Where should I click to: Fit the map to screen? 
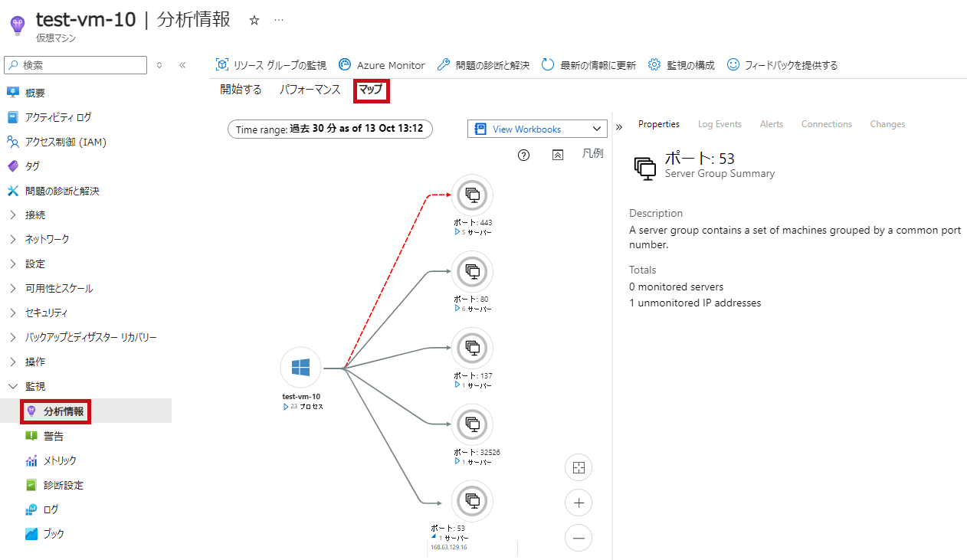coord(579,467)
